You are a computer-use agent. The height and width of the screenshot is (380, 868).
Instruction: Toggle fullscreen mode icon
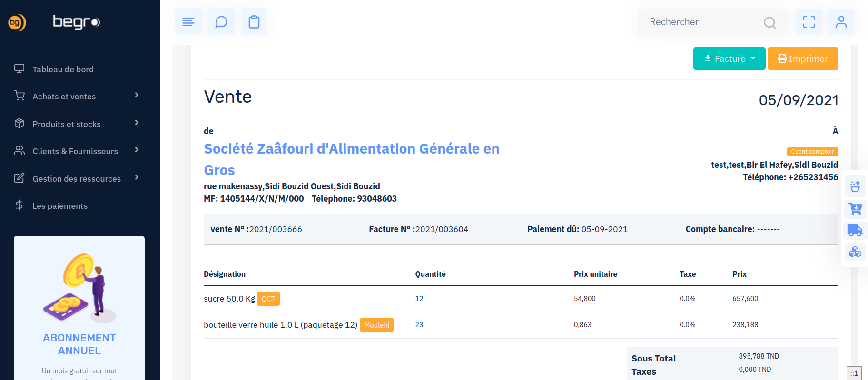[809, 22]
